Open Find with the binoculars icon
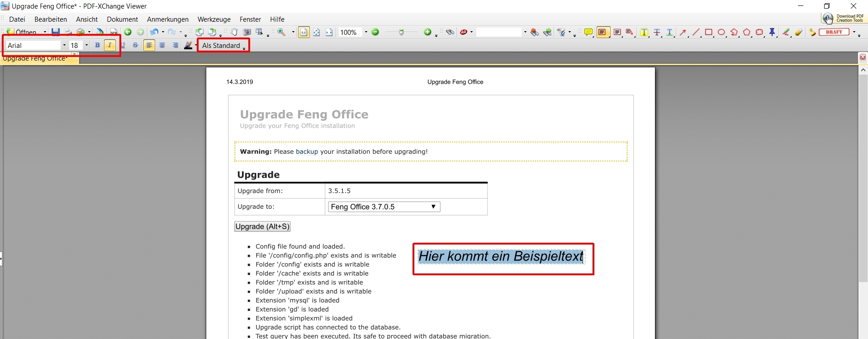Image resolution: width=868 pixels, height=339 pixels. 450,32
